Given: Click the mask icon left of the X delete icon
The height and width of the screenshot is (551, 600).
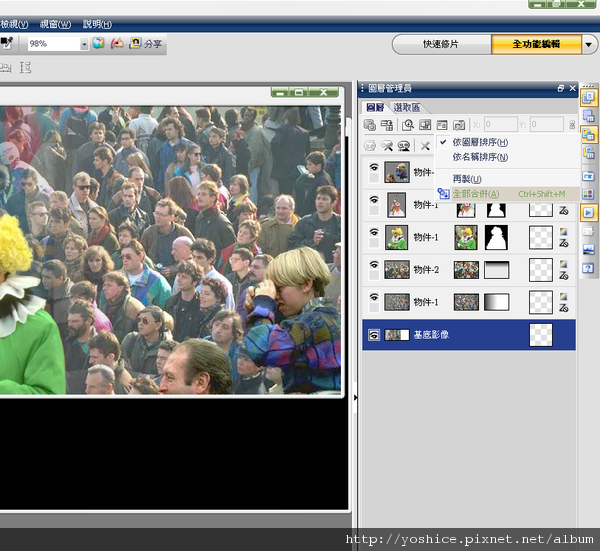Looking at the screenshot, I should click(x=404, y=146).
